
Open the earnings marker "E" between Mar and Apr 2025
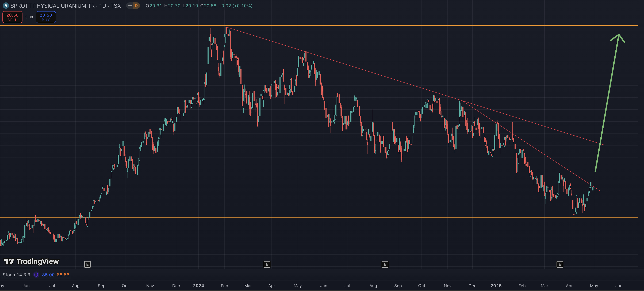coord(560,264)
